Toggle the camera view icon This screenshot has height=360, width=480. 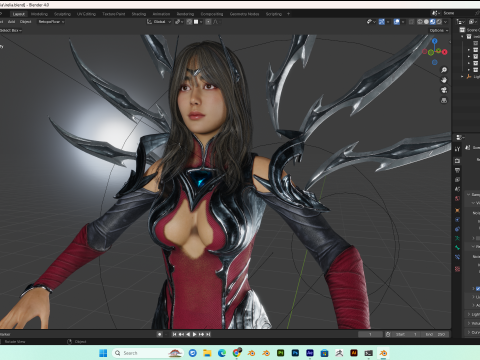(x=444, y=90)
